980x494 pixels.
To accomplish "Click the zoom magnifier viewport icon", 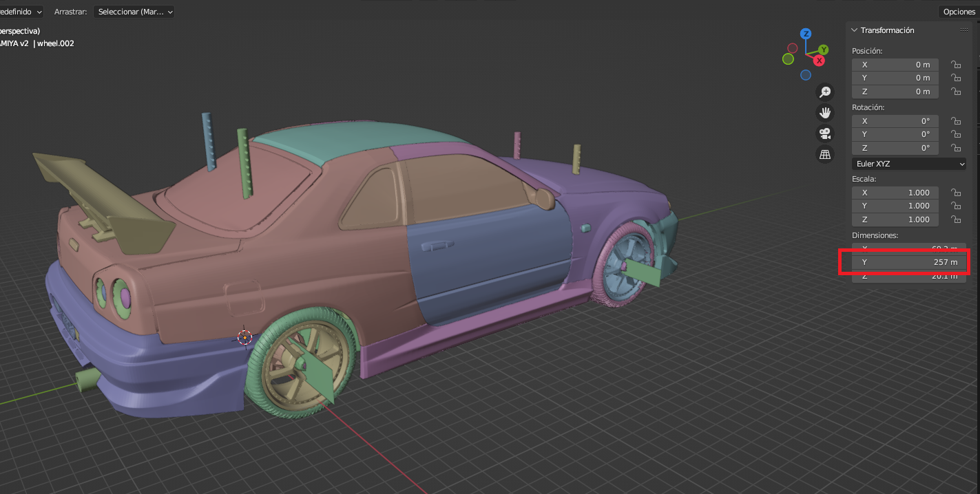I will pyautogui.click(x=825, y=92).
